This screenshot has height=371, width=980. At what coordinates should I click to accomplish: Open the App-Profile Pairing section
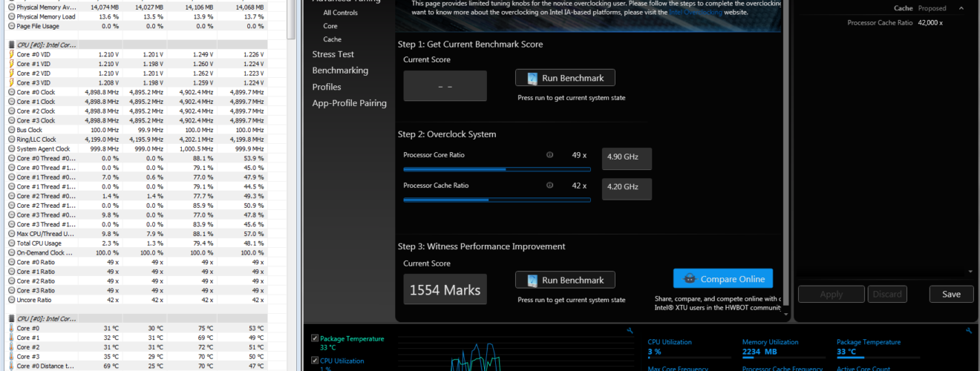click(349, 103)
